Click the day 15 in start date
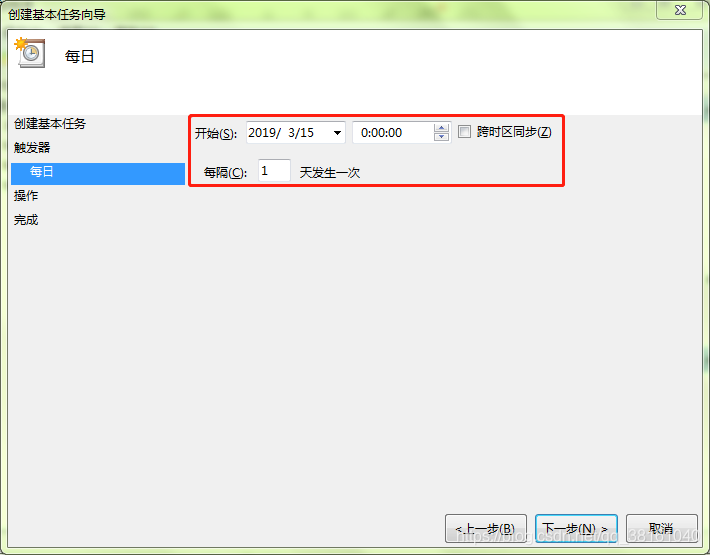The image size is (710, 555). [307, 133]
